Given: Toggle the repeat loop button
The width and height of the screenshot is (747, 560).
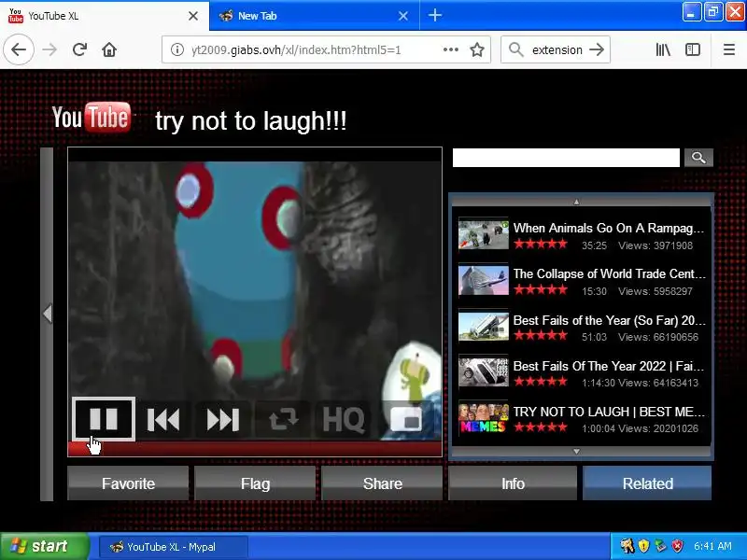Looking at the screenshot, I should (284, 419).
